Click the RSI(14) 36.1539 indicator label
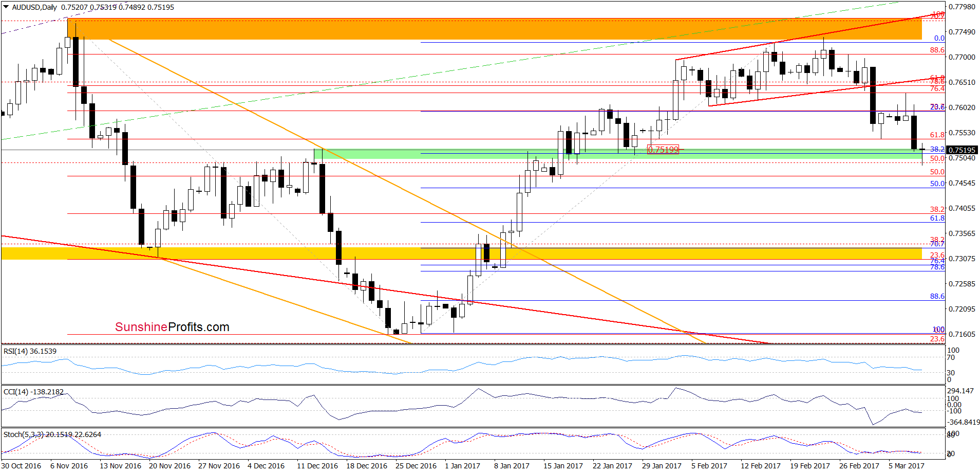980x473 pixels. (30, 351)
